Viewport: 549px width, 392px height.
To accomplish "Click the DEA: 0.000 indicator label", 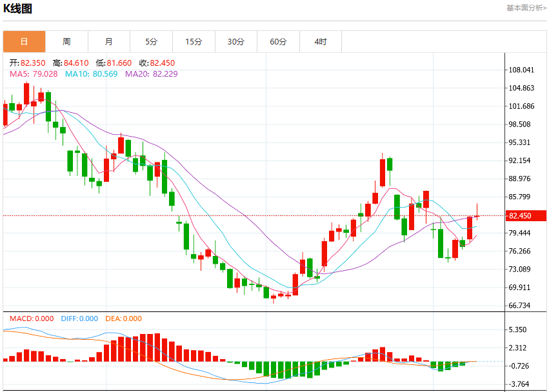I will pos(123,318).
